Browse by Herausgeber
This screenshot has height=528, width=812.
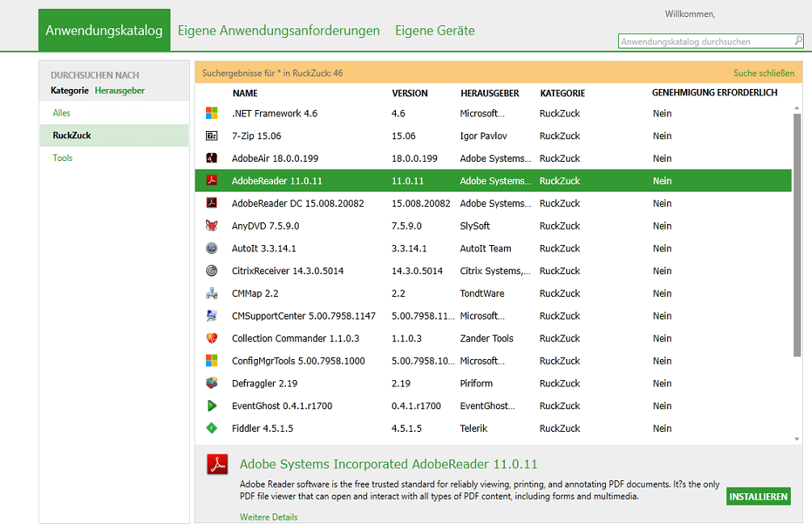[x=120, y=91]
